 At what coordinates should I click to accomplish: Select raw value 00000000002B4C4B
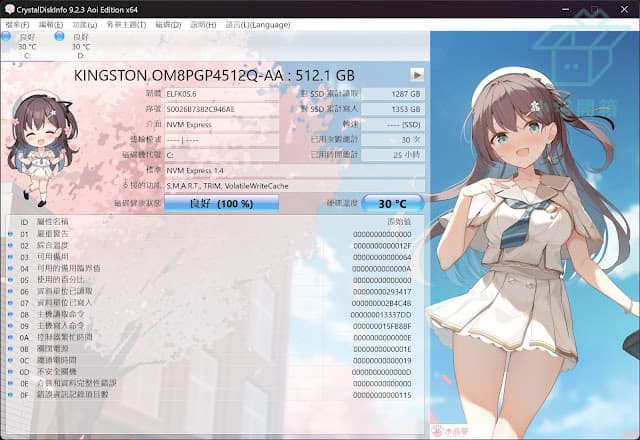point(382,303)
